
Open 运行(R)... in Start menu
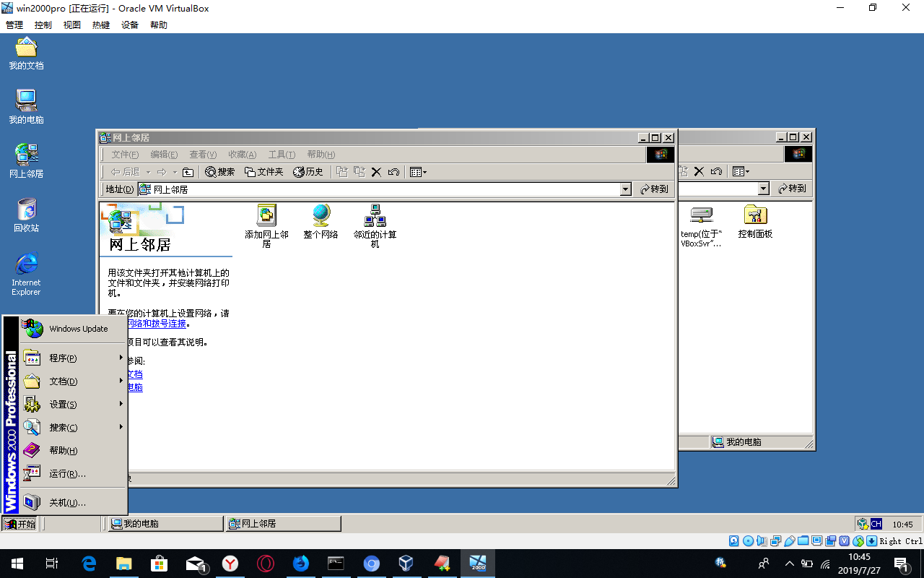click(x=74, y=474)
